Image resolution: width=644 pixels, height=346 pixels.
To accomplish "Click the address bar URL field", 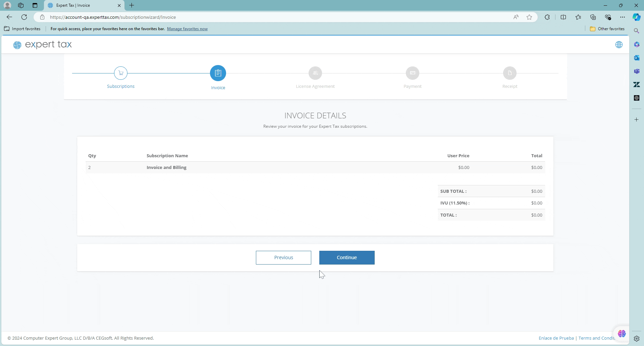I will click(268, 17).
